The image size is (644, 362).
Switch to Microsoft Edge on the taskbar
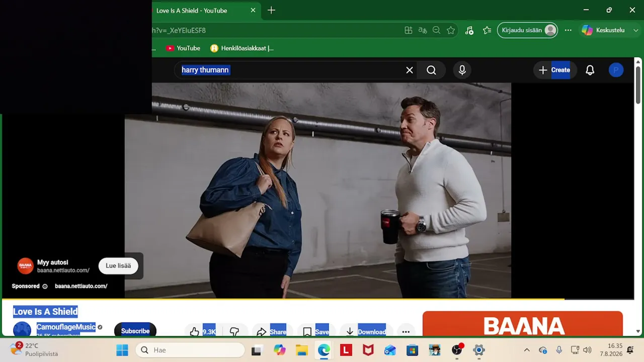pyautogui.click(x=324, y=350)
